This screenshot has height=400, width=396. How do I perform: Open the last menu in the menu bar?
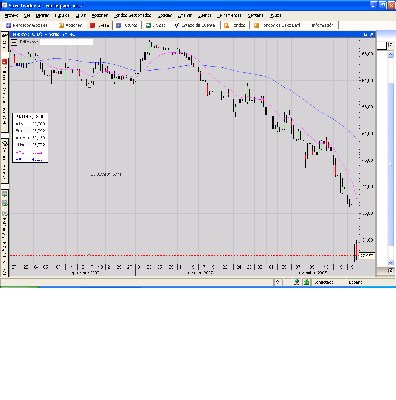pyautogui.click(x=276, y=16)
